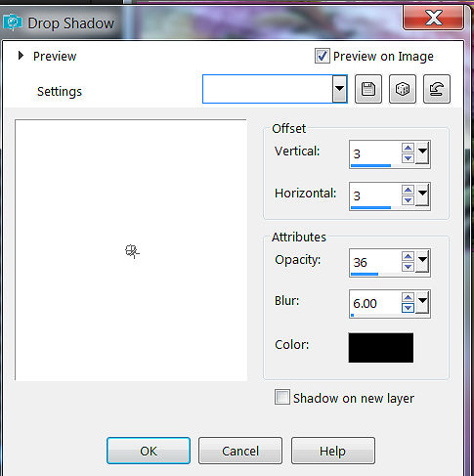Image resolution: width=474 pixels, height=476 pixels.
Task: Click the Reset to Default arrow icon
Action: 437,89
